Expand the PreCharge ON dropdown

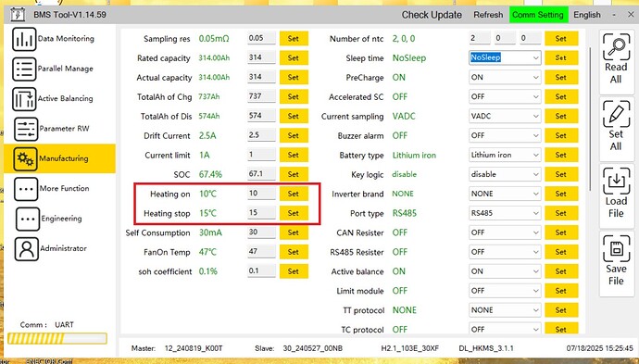tap(505, 78)
